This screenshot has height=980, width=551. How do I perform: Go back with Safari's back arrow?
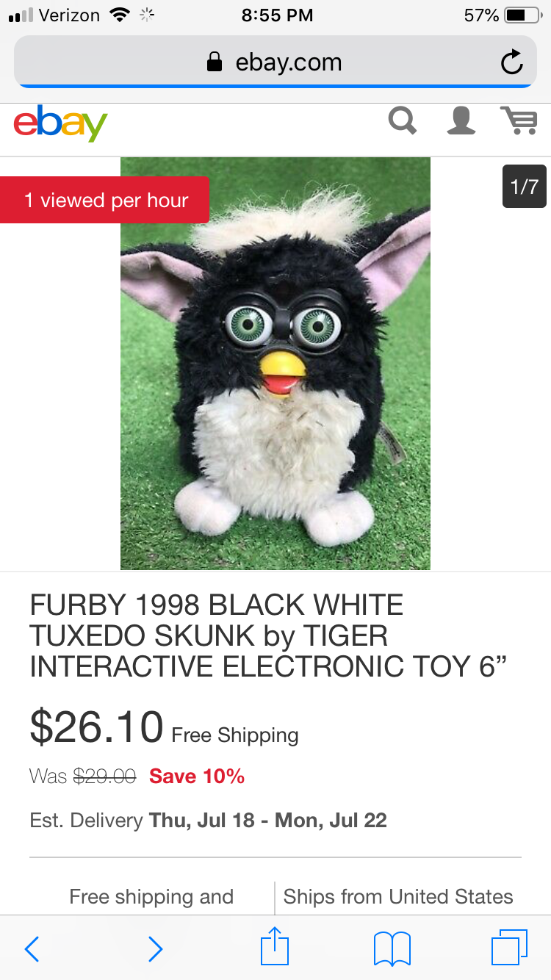point(32,948)
